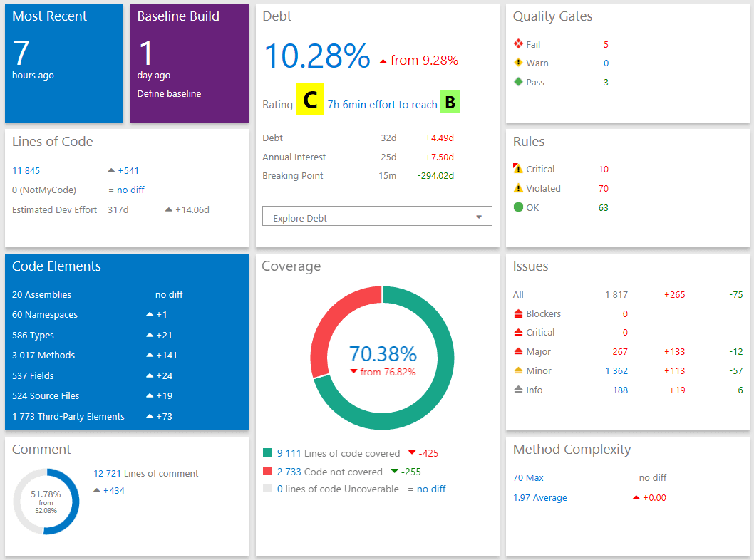Viewport: 754px width, 560px height.
Task: Click the Violated rules icon
Action: (517, 188)
